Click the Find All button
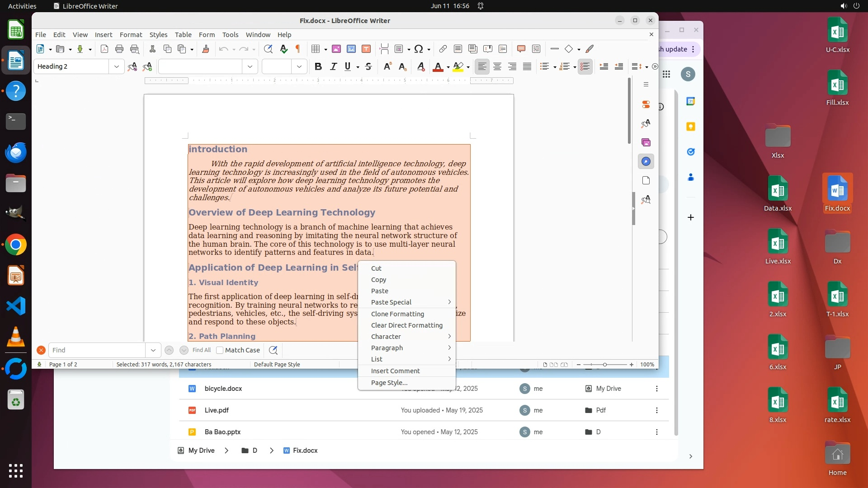Viewport: 868px width, 488px height. click(x=201, y=350)
